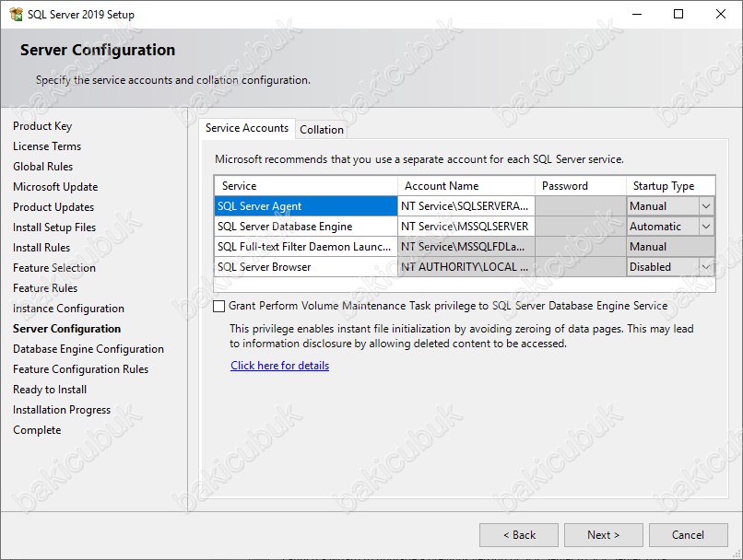
Task: Select the Service Accounts tab
Action: point(246,128)
